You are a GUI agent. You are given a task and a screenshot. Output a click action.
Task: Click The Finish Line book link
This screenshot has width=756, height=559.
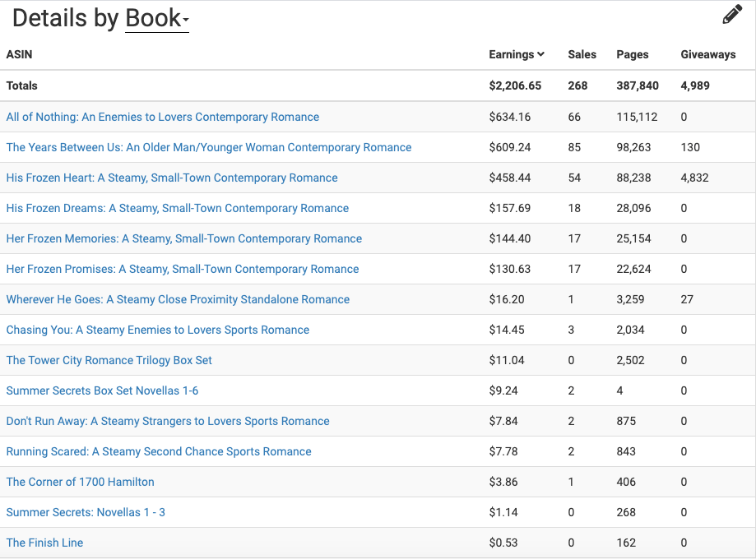click(44, 543)
